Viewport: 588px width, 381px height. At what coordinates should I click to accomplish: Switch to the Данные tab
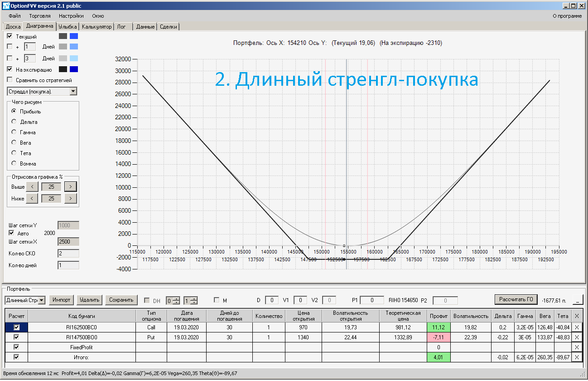point(145,27)
